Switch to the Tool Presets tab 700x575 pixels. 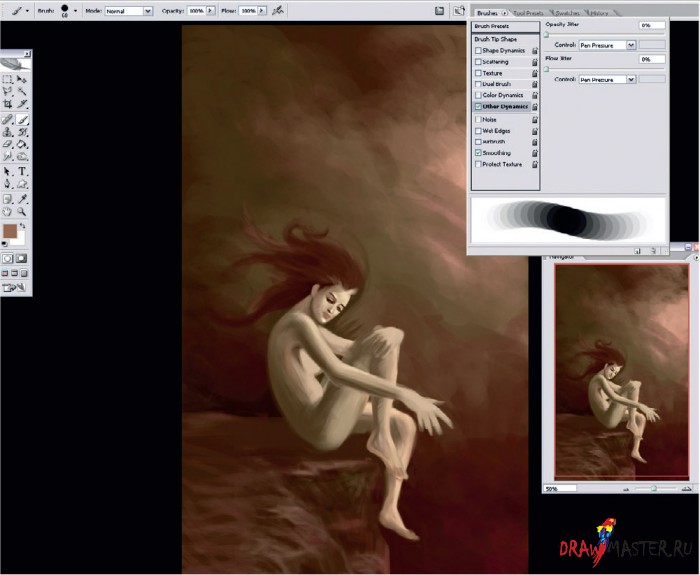tap(528, 13)
